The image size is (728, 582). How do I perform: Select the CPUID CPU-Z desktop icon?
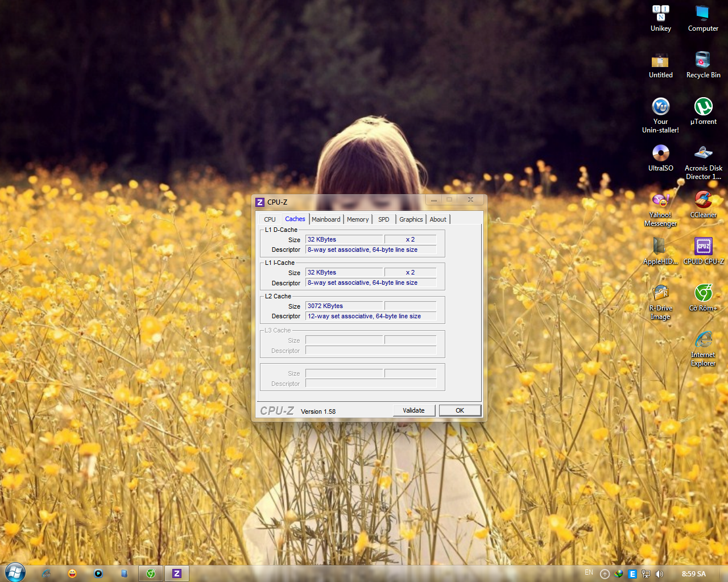click(703, 252)
